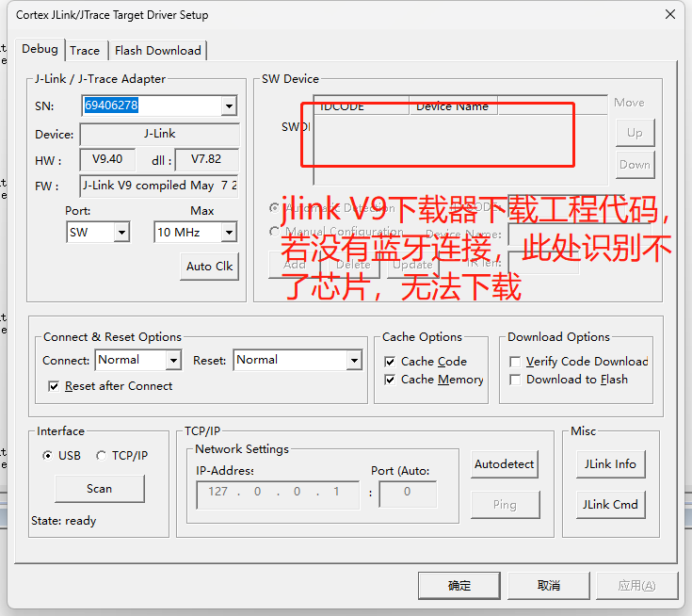The image size is (692, 616).
Task: Select the USB interface radio button
Action: pos(48,456)
